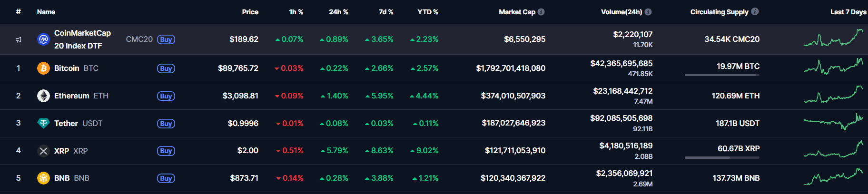Click the Circulating Supply info icon
The image size is (868, 194).
tap(755, 12)
